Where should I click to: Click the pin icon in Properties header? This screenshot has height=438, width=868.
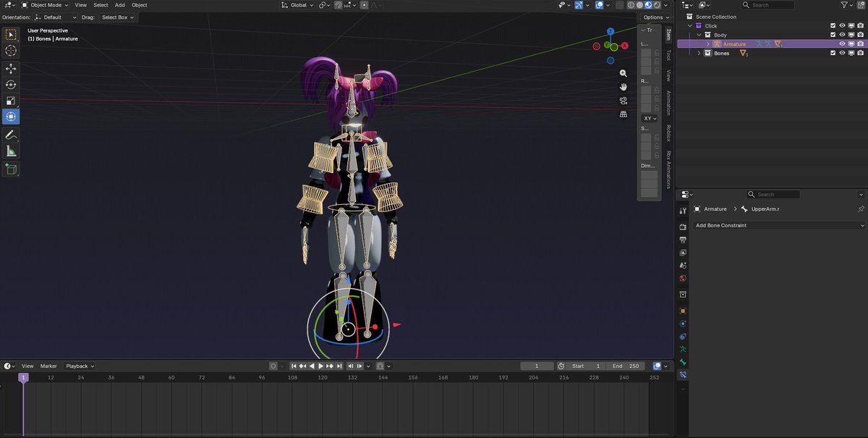861,209
